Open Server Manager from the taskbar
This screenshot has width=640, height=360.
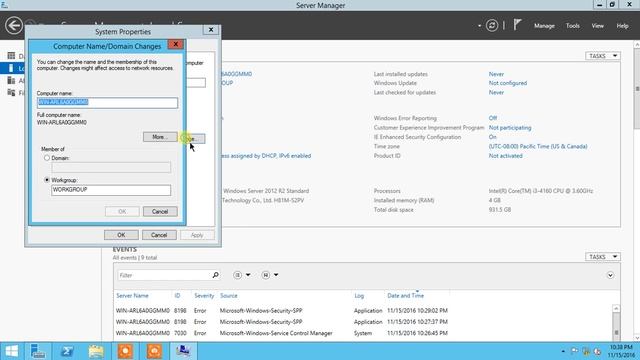[x=38, y=351]
